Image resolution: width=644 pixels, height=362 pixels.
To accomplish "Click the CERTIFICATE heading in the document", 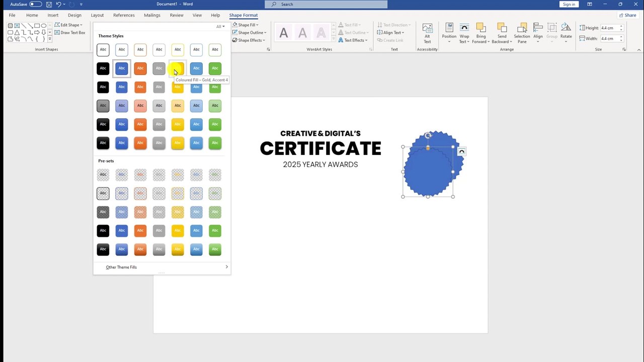I will (320, 149).
